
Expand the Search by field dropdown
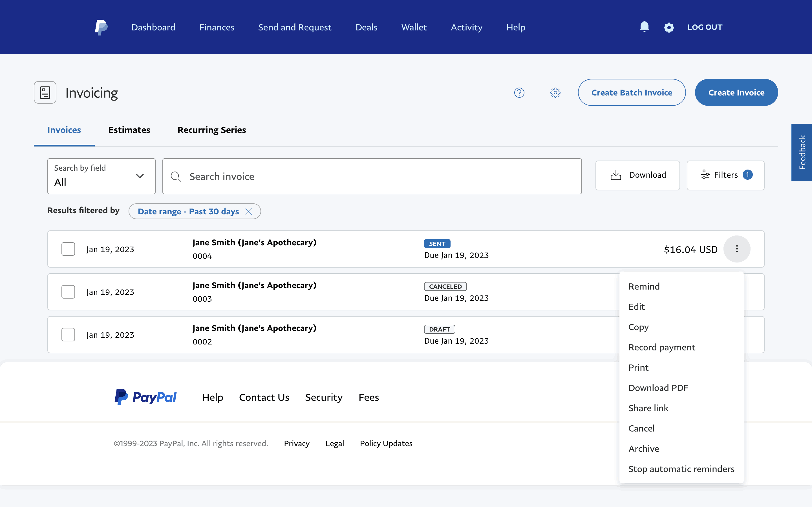[101, 176]
